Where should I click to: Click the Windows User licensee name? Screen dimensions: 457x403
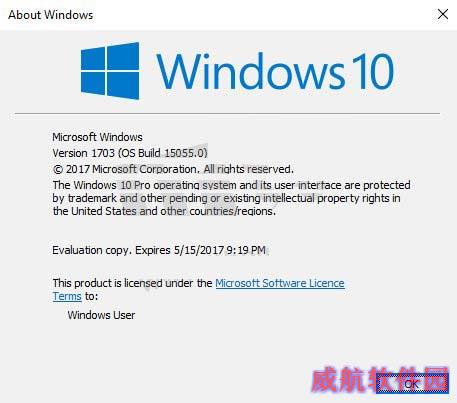[101, 315]
